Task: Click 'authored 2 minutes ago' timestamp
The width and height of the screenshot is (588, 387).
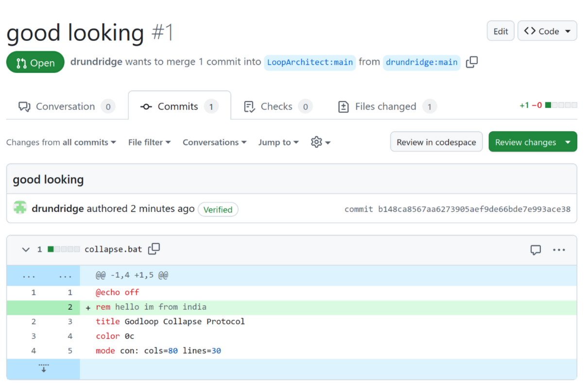Action: (140, 209)
